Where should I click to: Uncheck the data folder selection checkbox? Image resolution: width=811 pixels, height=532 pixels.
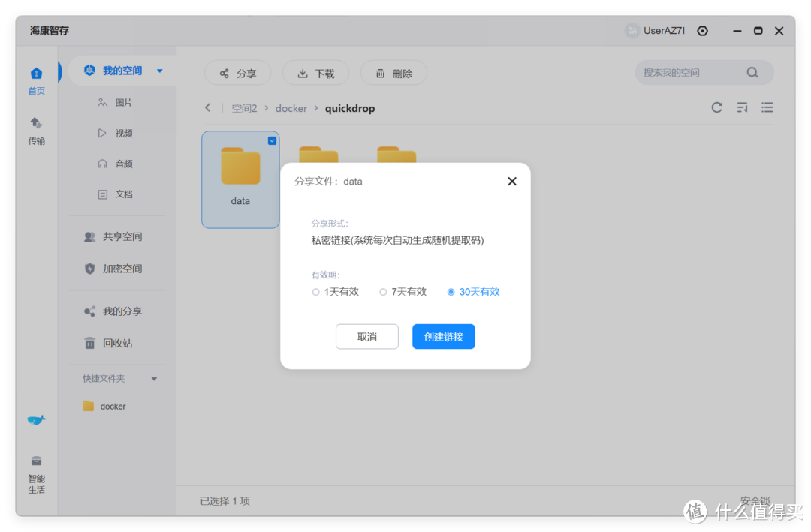point(272,140)
